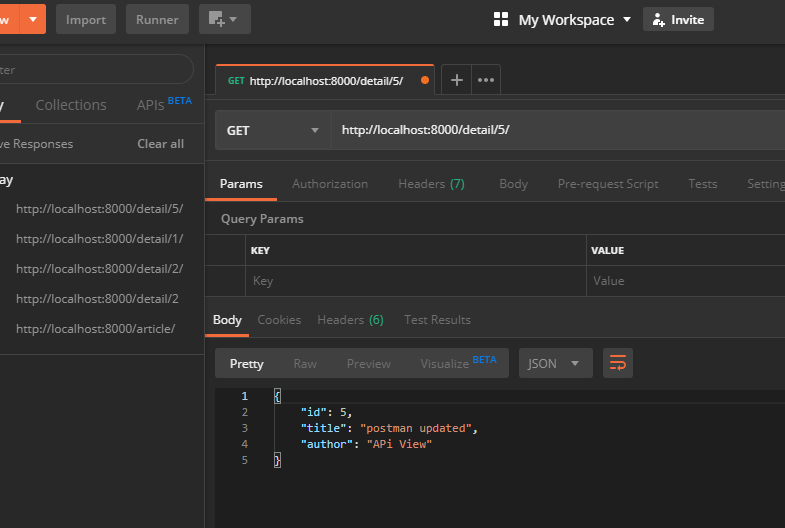Open history entry localhost:8000/detail/2 without slash
The image size is (785, 528).
97,299
